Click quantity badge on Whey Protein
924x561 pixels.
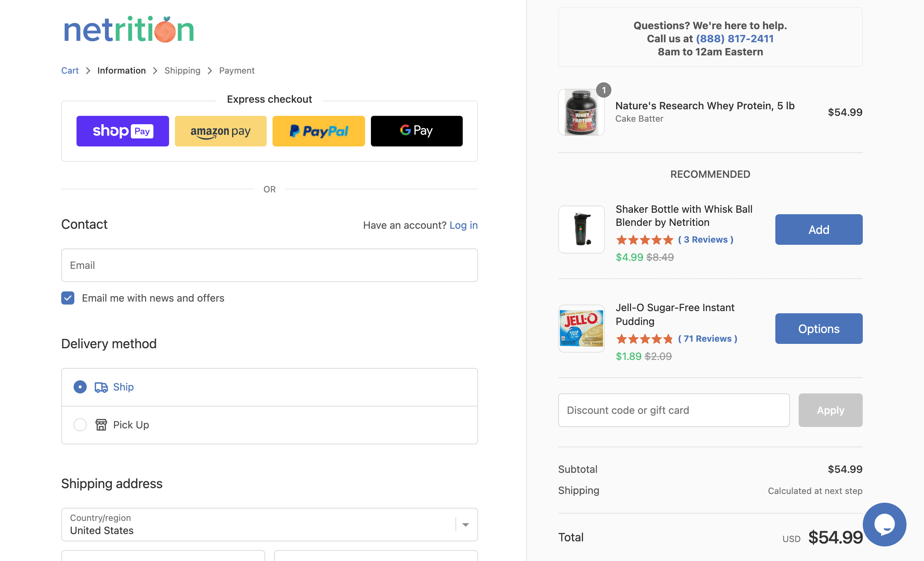pos(603,90)
